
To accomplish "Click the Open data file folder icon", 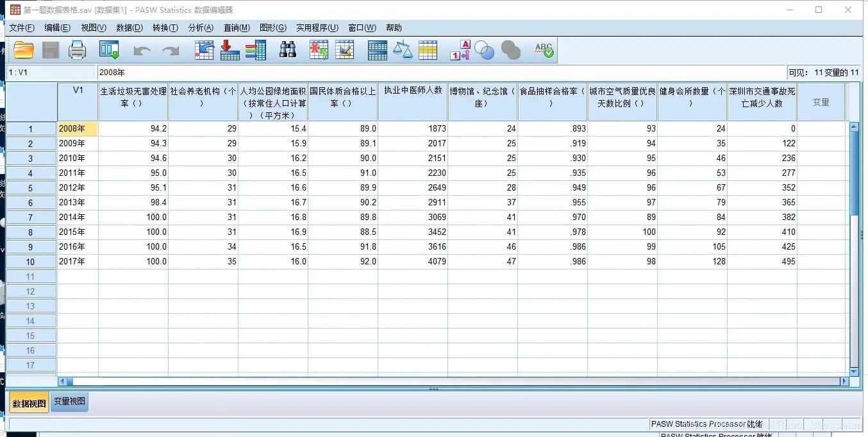I will pos(24,50).
